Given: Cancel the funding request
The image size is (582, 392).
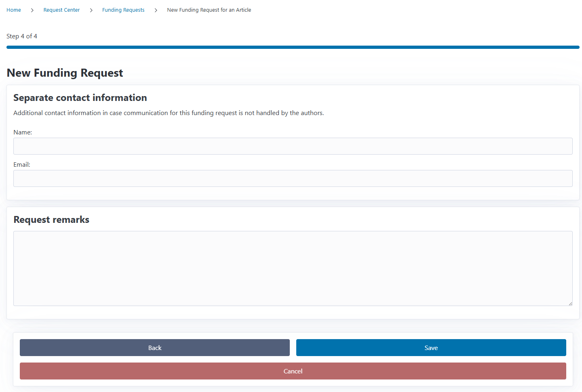Looking at the screenshot, I should click(x=293, y=371).
